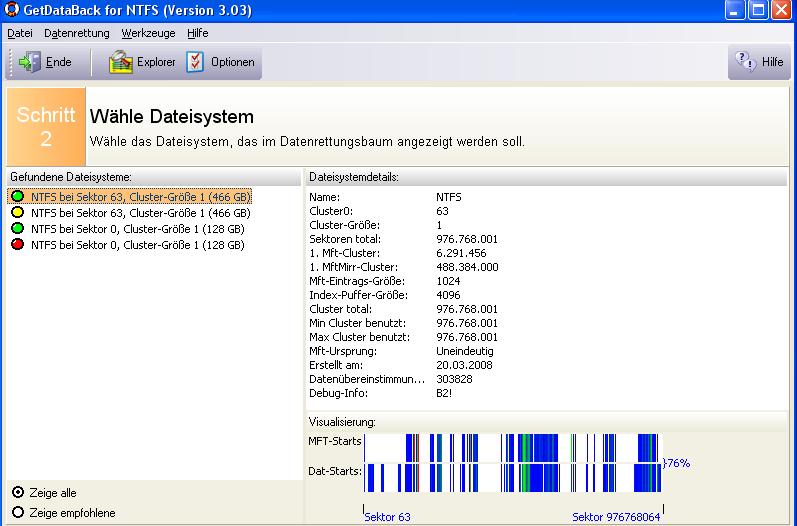The image size is (797, 526).
Task: Click the Explorer toolbar button label
Action: (156, 62)
